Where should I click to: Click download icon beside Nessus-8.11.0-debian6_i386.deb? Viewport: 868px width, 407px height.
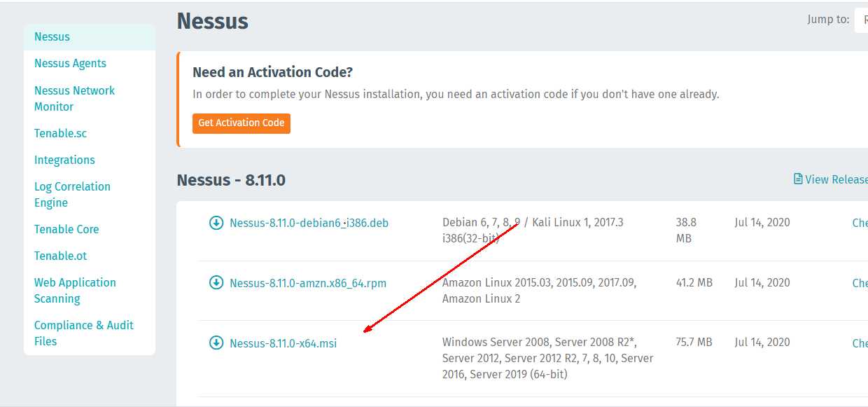point(216,223)
